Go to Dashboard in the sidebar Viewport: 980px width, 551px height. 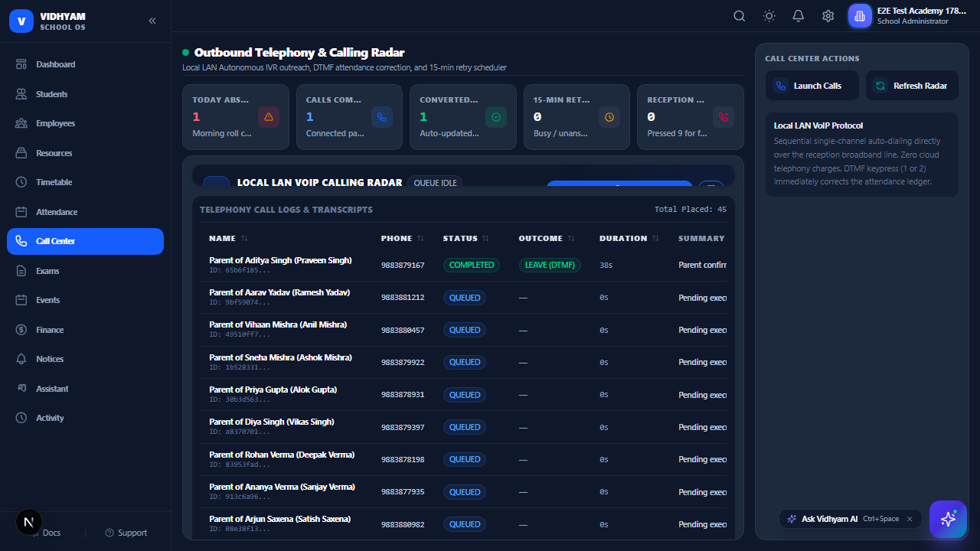(x=85, y=64)
